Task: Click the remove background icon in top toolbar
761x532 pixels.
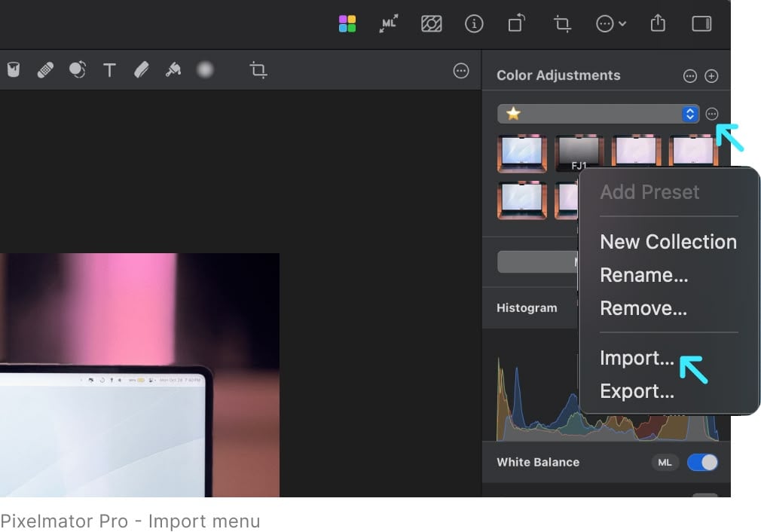Action: 432,23
